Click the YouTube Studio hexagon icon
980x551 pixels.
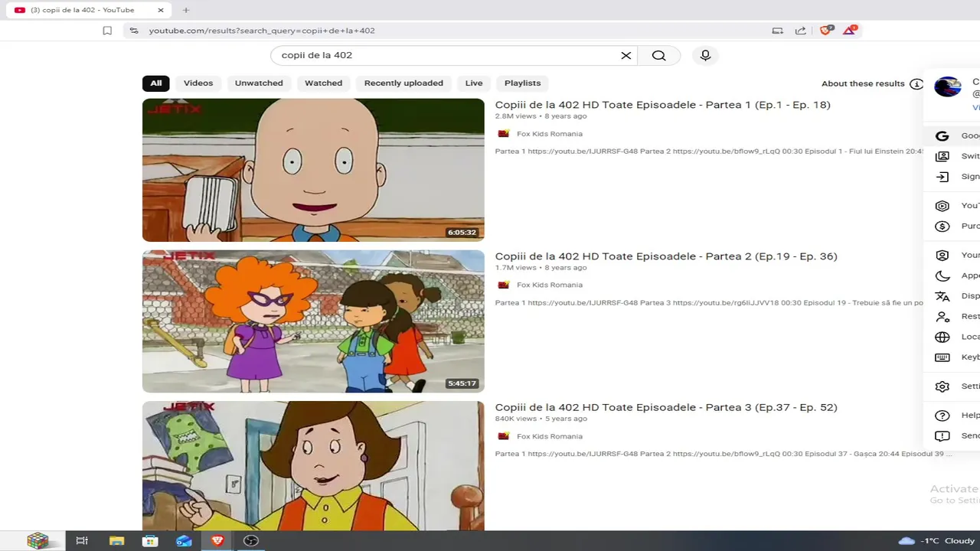942,206
